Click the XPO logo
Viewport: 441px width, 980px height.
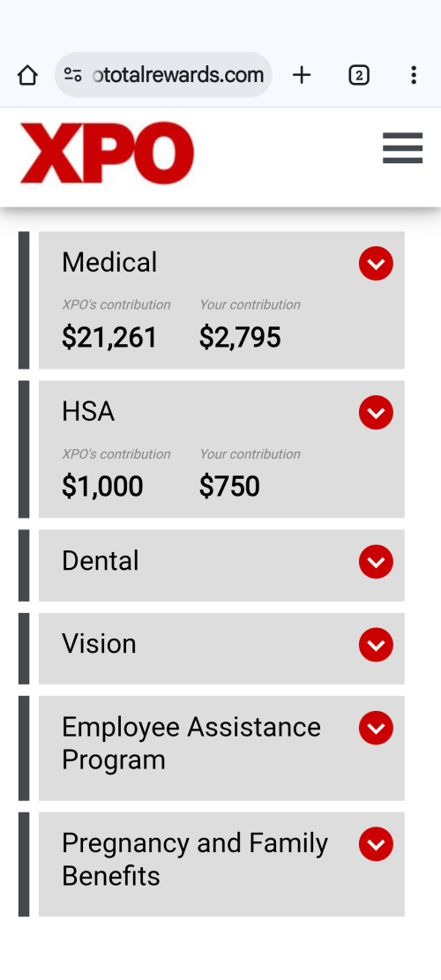107,153
